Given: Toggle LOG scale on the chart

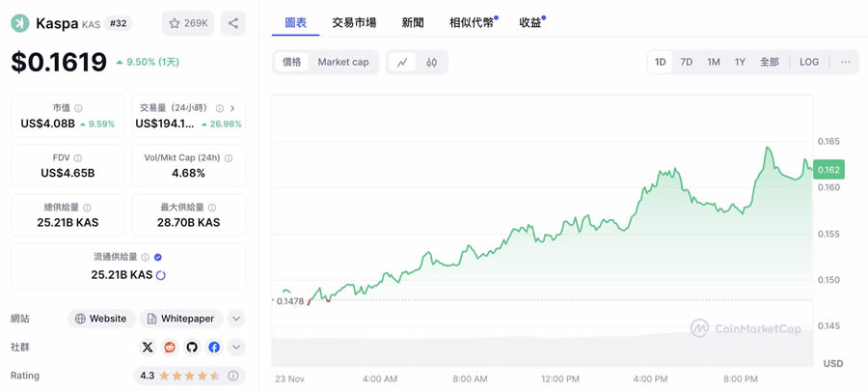Looking at the screenshot, I should coord(809,62).
